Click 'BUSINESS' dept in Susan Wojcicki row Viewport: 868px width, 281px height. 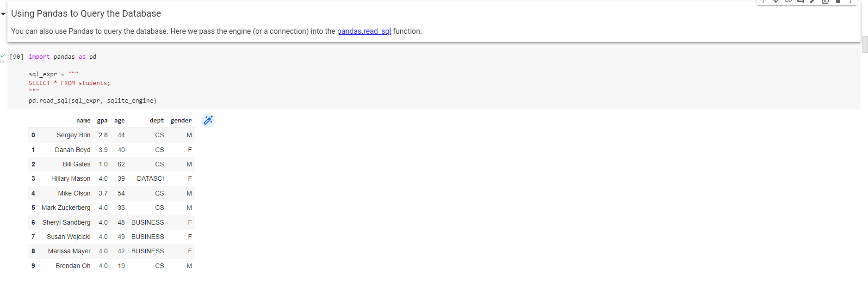(x=148, y=237)
